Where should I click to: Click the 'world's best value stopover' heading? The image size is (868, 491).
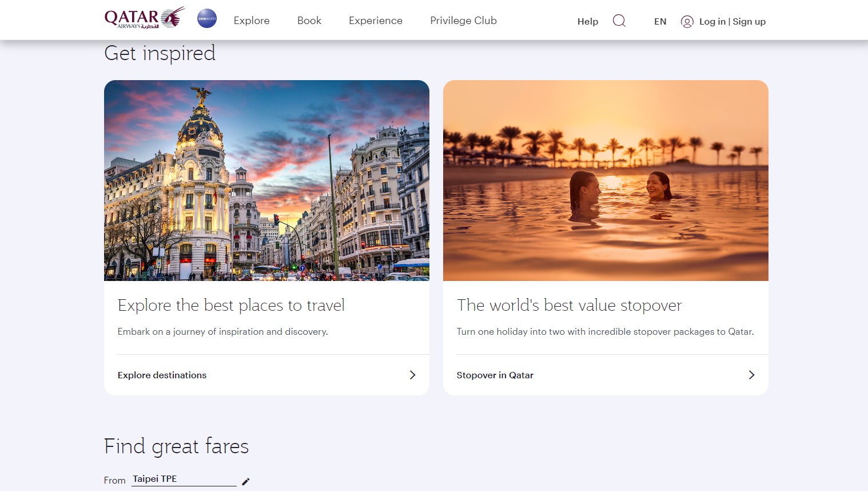tap(569, 306)
